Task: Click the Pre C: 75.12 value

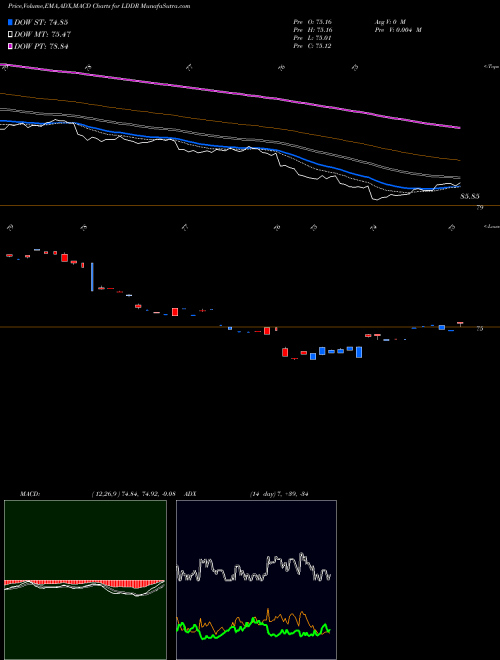Action: (312, 46)
